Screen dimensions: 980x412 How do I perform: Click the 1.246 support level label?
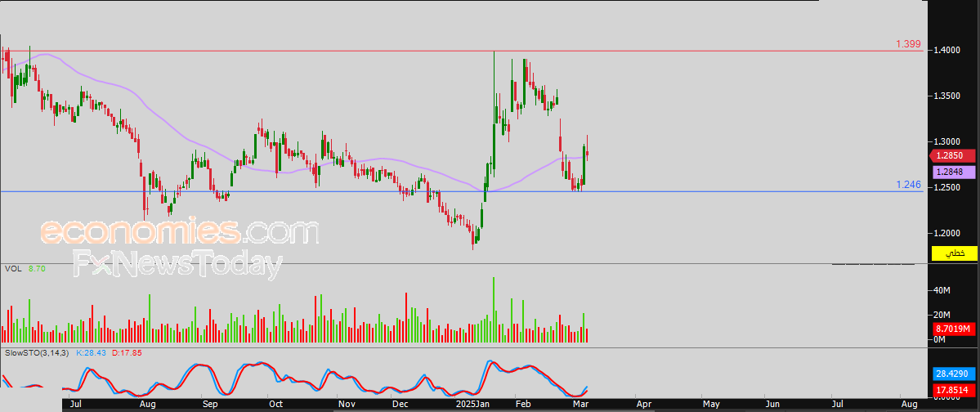(x=908, y=185)
